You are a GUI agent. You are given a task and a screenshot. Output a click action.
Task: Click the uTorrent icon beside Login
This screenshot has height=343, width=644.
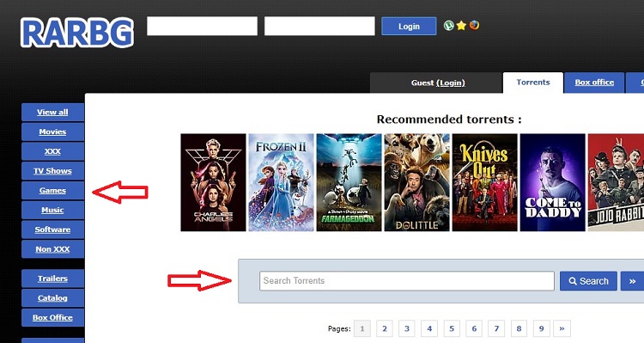(449, 26)
